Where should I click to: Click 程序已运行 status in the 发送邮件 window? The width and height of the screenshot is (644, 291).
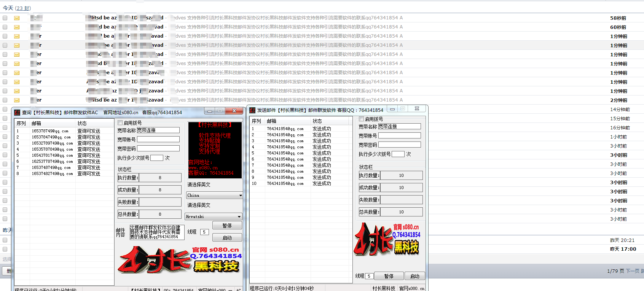(x=282, y=288)
